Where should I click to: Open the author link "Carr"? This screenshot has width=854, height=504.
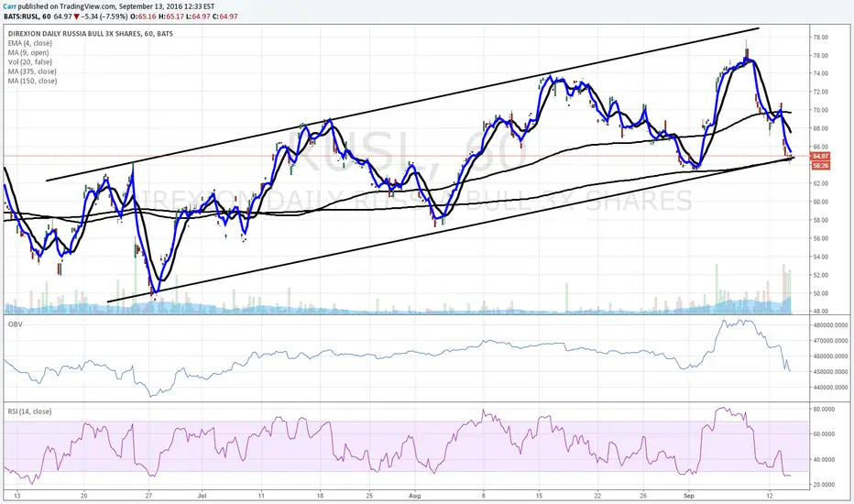tap(10, 6)
